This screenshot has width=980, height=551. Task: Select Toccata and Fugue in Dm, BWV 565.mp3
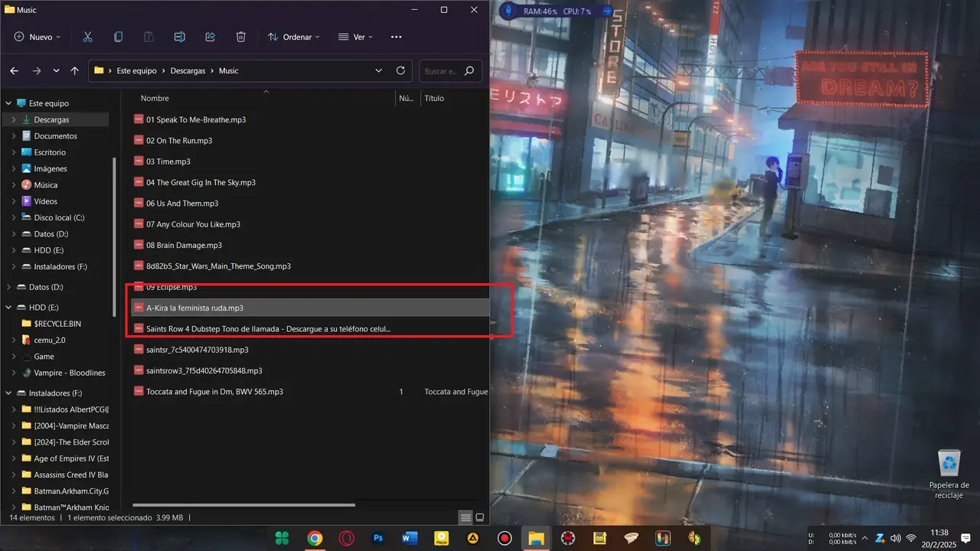tap(214, 392)
